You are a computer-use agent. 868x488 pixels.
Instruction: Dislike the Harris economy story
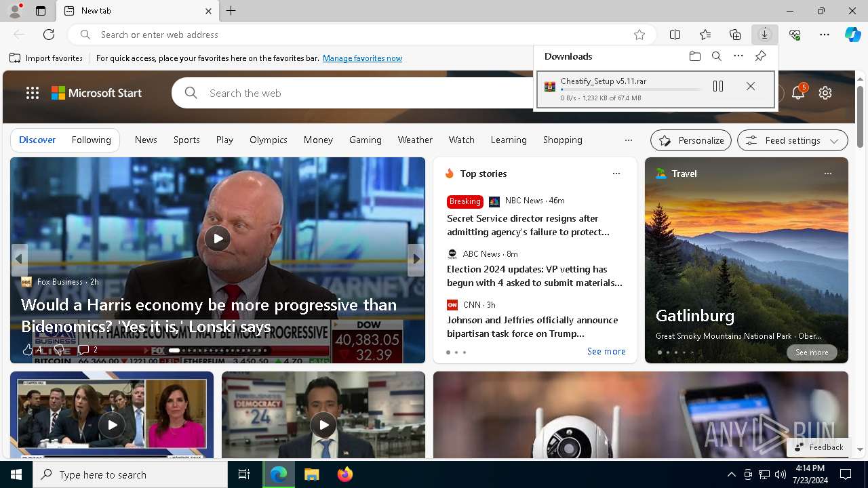coord(59,350)
